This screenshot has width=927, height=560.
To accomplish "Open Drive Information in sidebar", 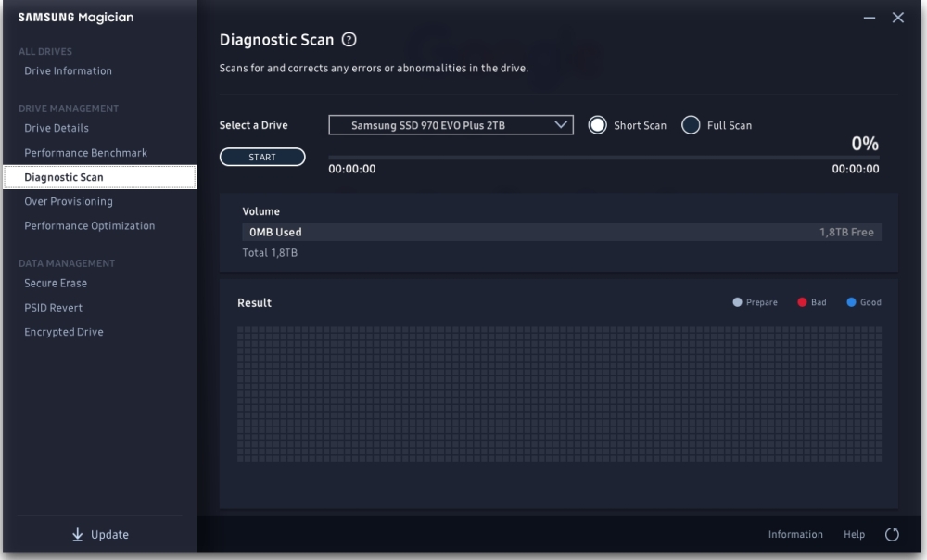I will click(68, 71).
